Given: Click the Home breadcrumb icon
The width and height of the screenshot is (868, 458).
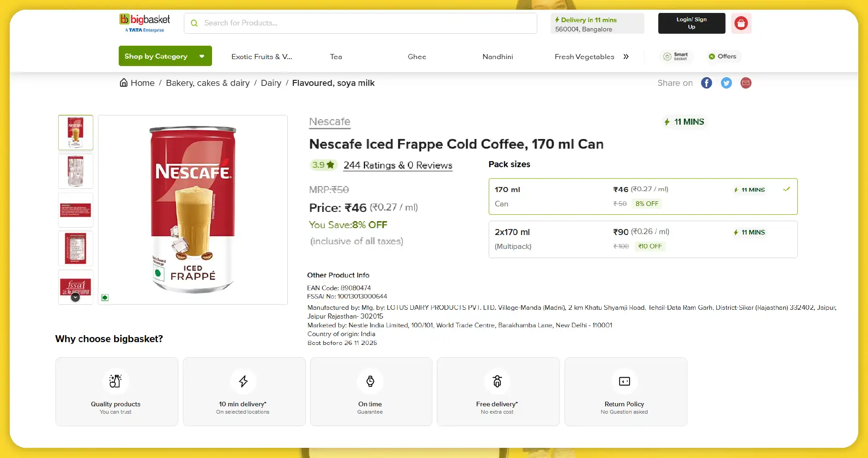Looking at the screenshot, I should (124, 83).
